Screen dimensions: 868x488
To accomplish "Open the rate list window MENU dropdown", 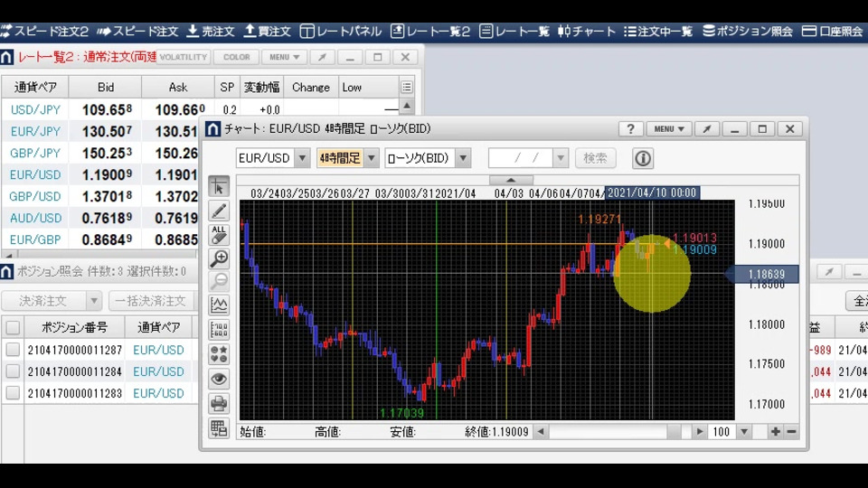I will 285,57.
